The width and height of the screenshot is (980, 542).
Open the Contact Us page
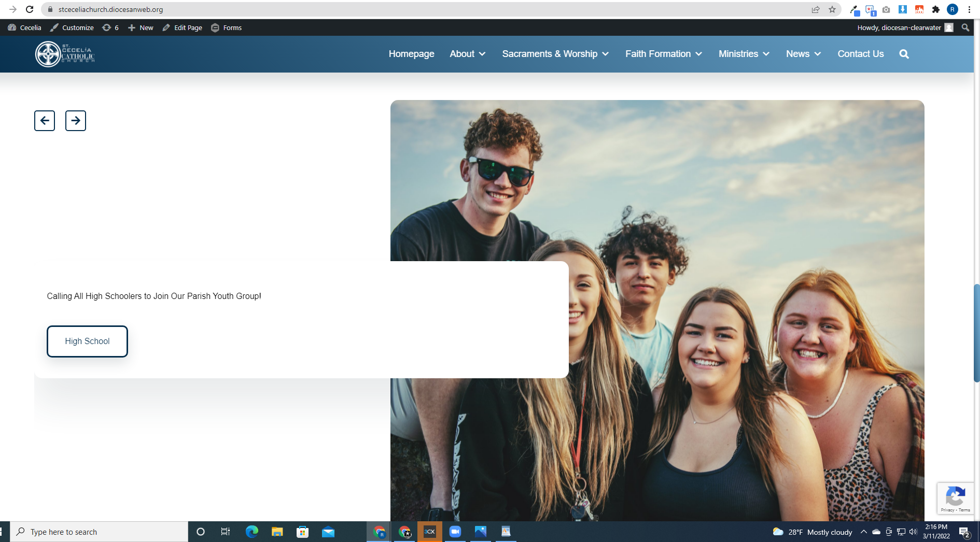[860, 54]
